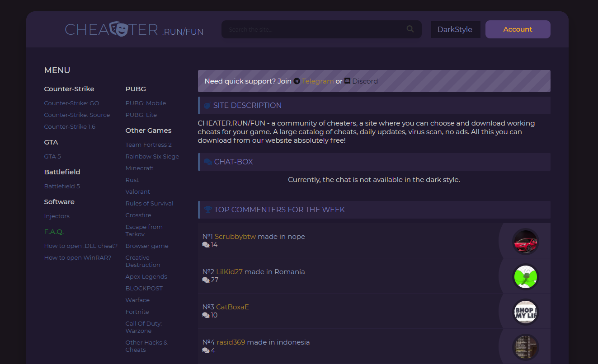
Task: Open CatBoxaE's profile link
Action: (x=232, y=307)
